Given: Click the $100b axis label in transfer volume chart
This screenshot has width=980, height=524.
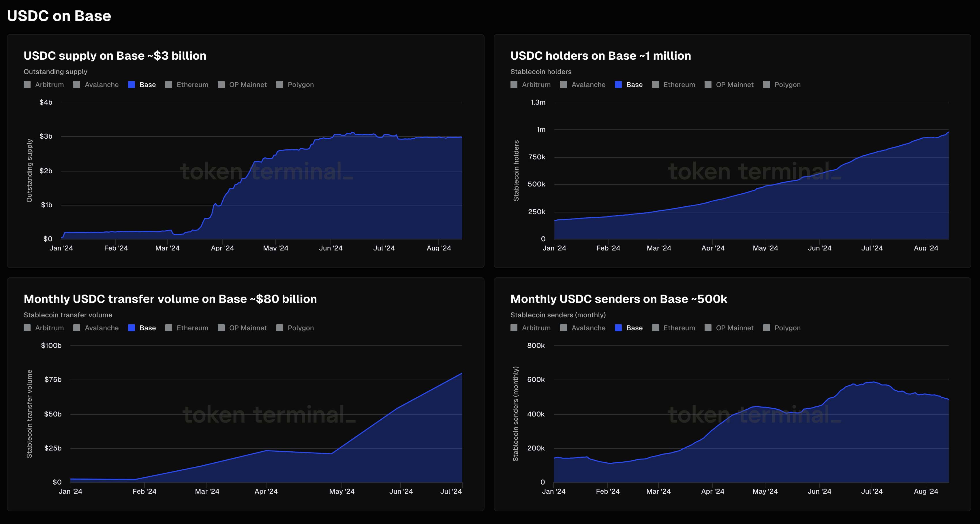Looking at the screenshot, I should click(x=51, y=346).
